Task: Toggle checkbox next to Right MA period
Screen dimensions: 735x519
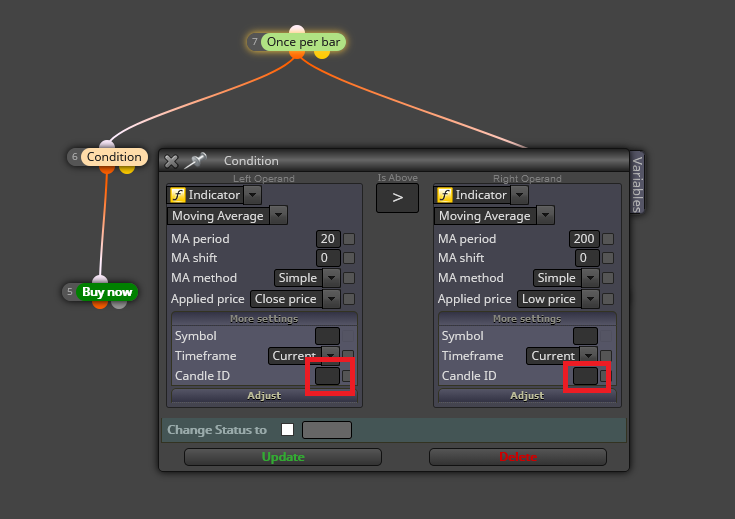Action: pos(608,239)
